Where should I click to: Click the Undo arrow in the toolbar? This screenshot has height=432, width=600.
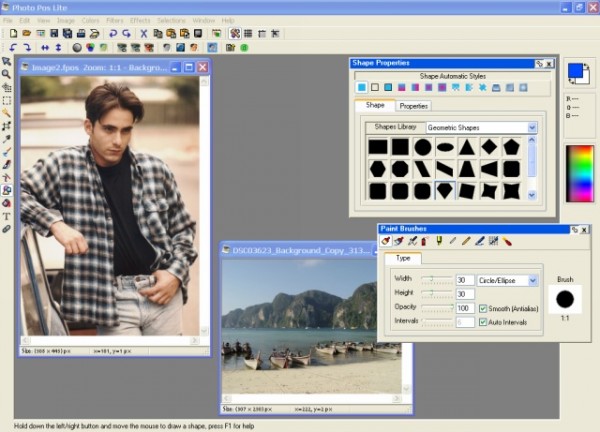coord(111,33)
